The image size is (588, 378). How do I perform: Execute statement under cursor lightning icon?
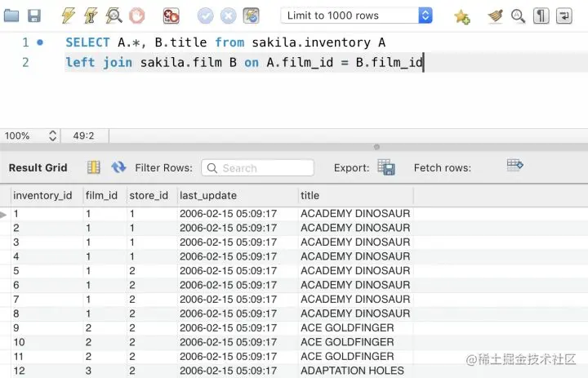point(91,16)
